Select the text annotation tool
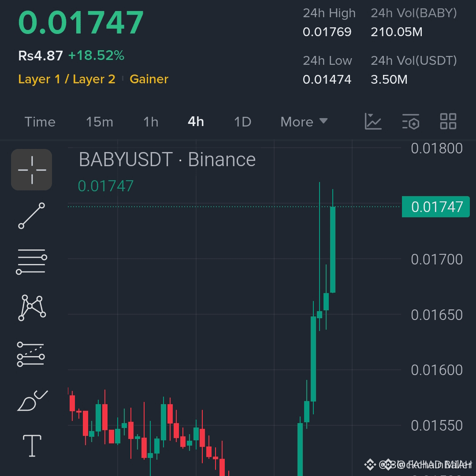The height and width of the screenshot is (476, 476). point(32,446)
